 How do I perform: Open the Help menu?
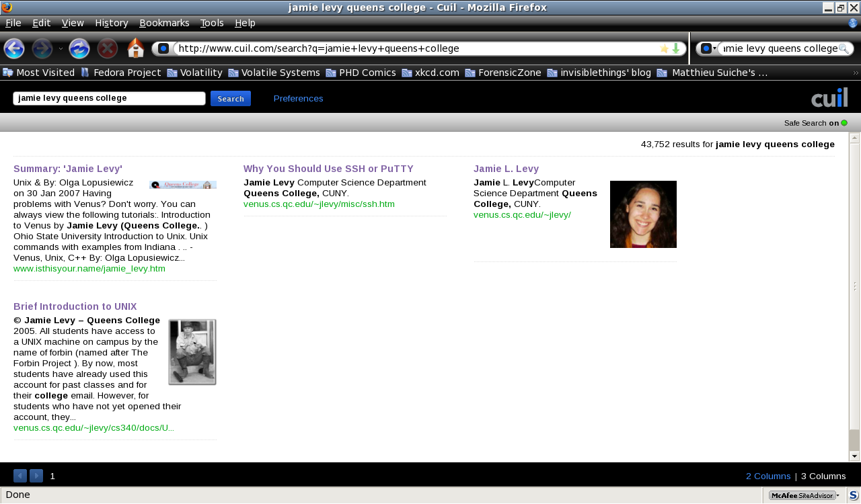coord(245,23)
